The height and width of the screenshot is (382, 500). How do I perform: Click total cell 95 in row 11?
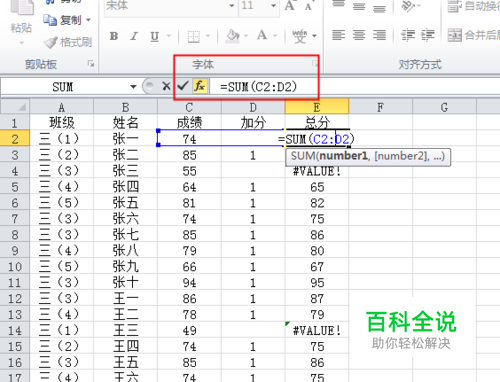click(x=317, y=283)
